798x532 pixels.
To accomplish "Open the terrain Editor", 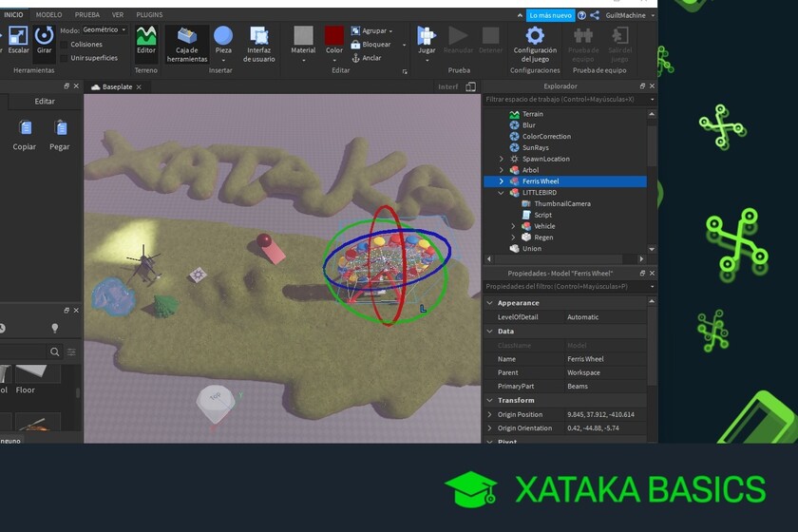I will click(x=146, y=41).
